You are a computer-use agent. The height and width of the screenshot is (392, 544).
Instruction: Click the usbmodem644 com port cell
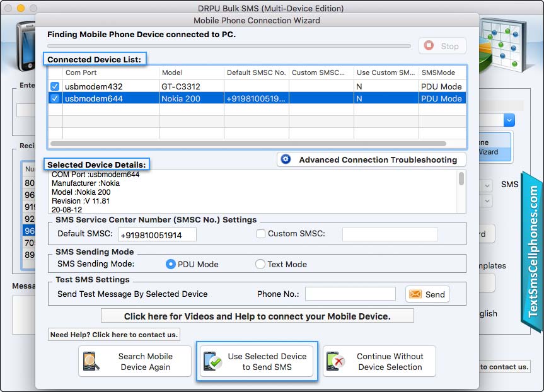pos(111,98)
